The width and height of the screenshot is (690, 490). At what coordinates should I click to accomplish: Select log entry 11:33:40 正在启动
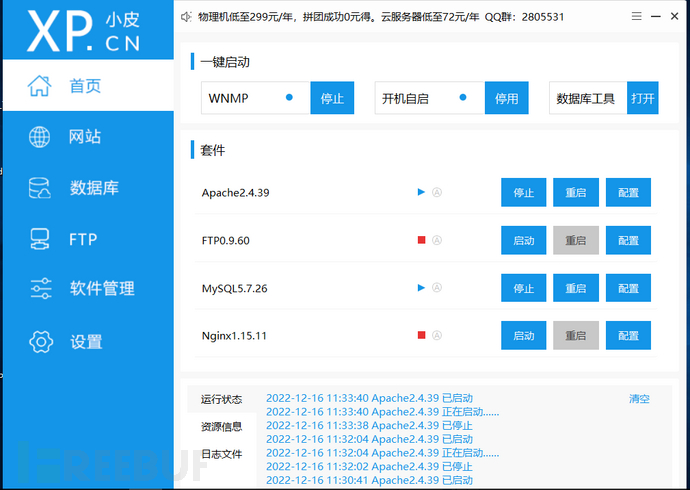pos(382,412)
